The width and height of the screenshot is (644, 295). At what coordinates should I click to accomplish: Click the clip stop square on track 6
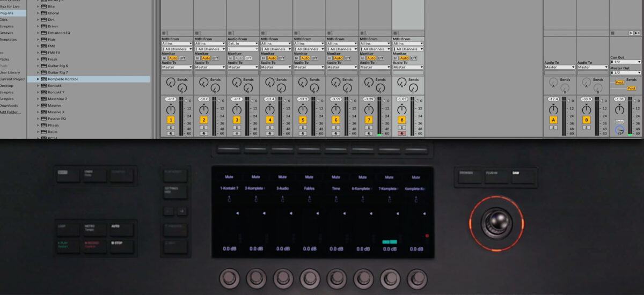[329, 33]
